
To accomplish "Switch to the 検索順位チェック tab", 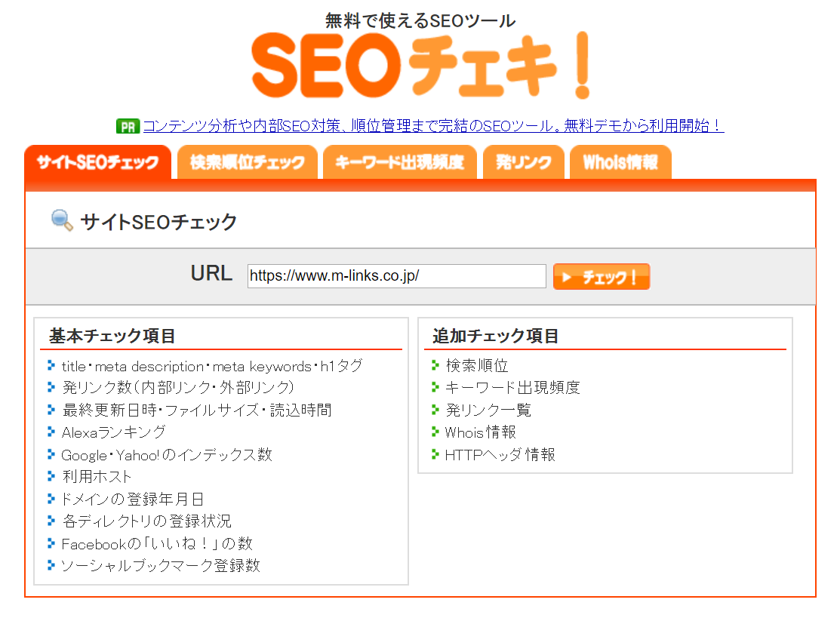I will coord(248,161).
